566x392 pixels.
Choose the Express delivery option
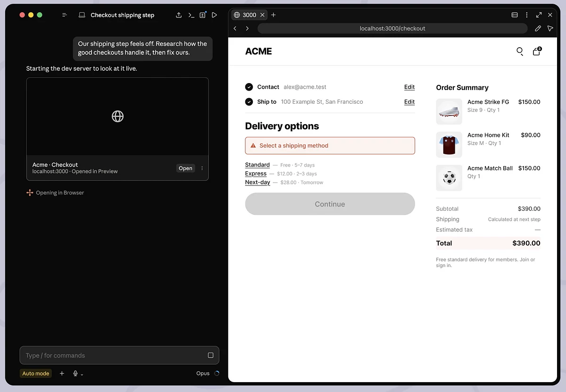pyautogui.click(x=256, y=174)
